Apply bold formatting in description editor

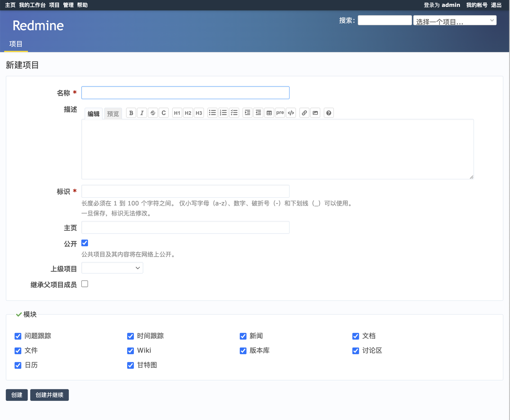[x=131, y=113]
